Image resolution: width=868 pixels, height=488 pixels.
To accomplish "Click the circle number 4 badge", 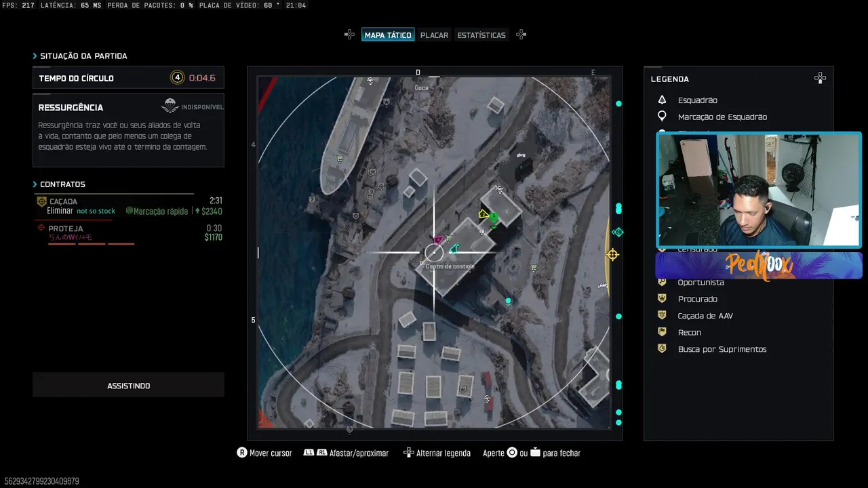I will tap(177, 78).
